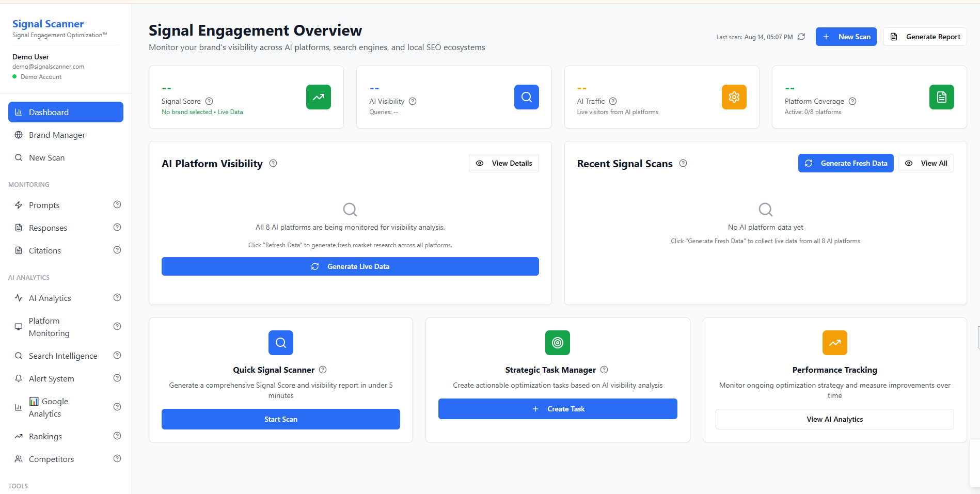The image size is (980, 494).
Task: Click the Google Analytics sidebar icon
Action: pos(19,407)
